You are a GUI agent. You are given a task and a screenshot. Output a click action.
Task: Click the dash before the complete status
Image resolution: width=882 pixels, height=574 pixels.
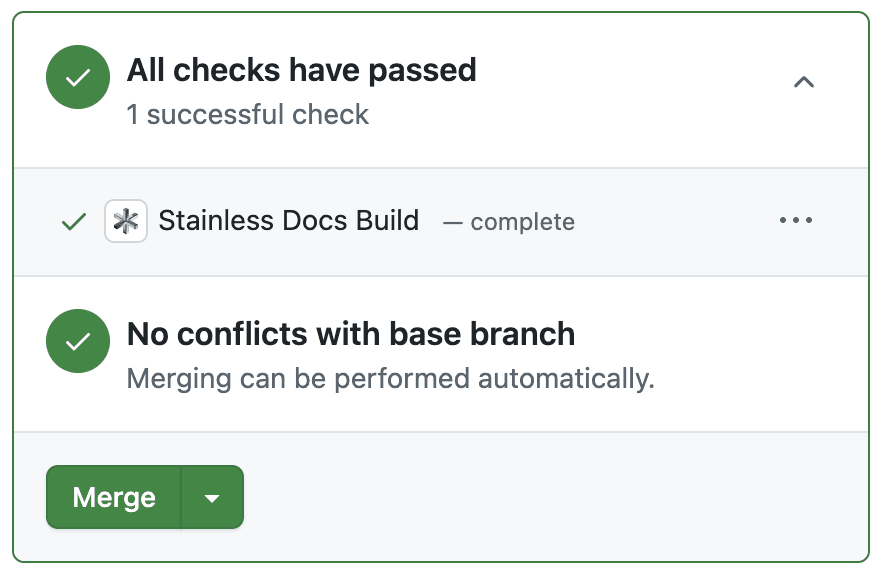point(453,222)
